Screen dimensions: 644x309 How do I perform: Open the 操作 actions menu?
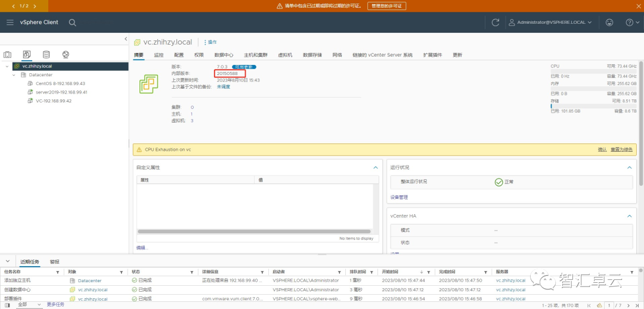point(210,42)
